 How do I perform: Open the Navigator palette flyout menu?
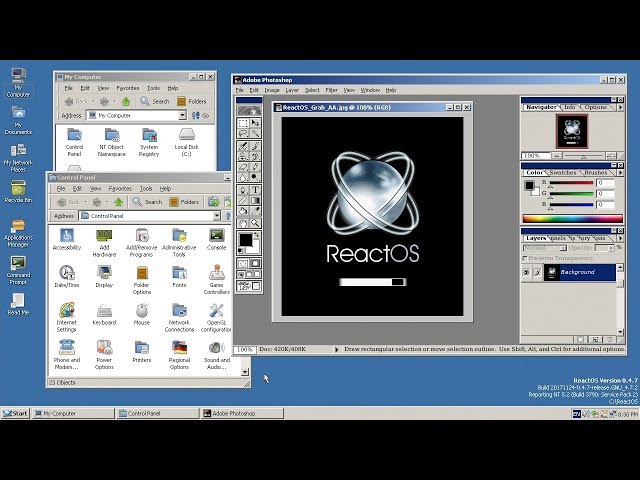tap(620, 107)
